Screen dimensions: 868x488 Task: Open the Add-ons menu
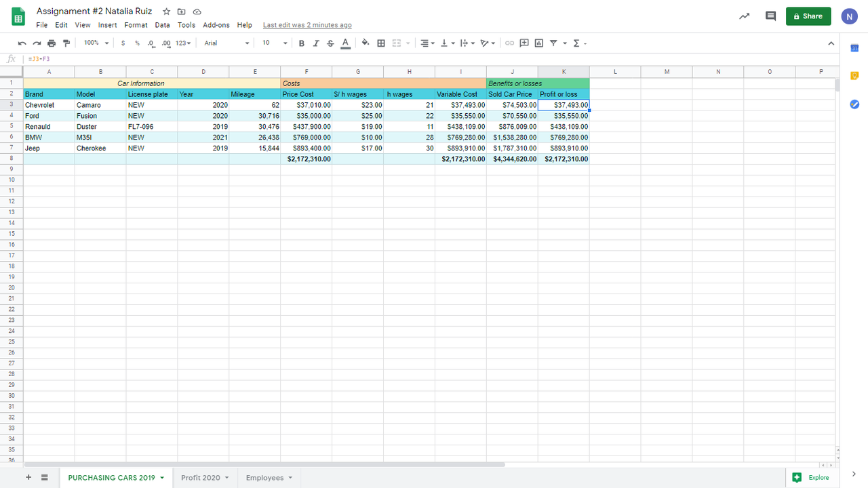[x=216, y=25]
